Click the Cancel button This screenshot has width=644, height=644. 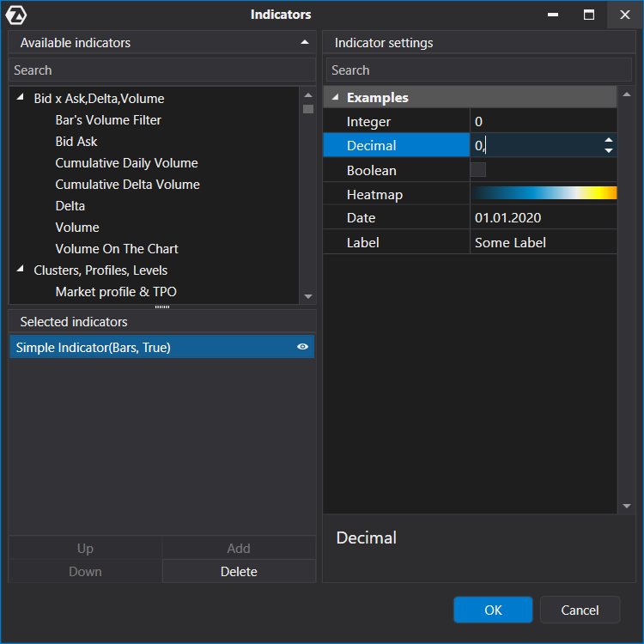pos(580,610)
